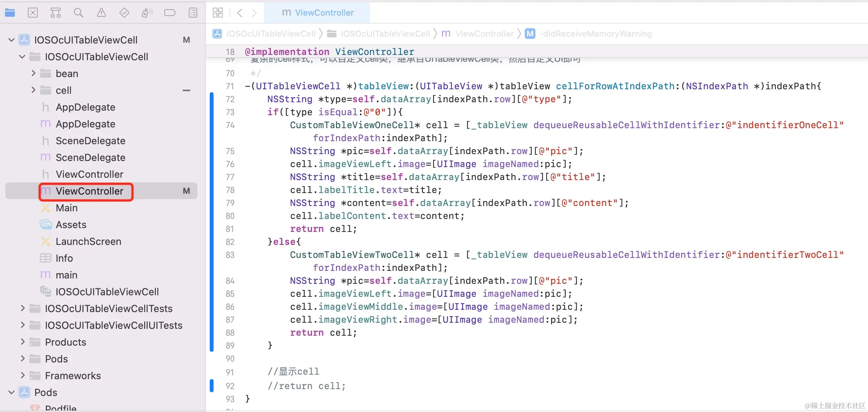Click line number 80 in gutter
Image resolution: width=868 pixels, height=412 pixels.
(230, 216)
